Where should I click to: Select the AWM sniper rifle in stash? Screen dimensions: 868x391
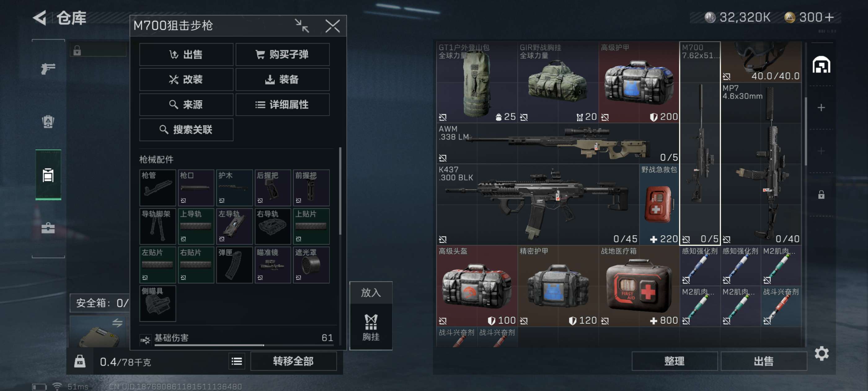coord(558,143)
